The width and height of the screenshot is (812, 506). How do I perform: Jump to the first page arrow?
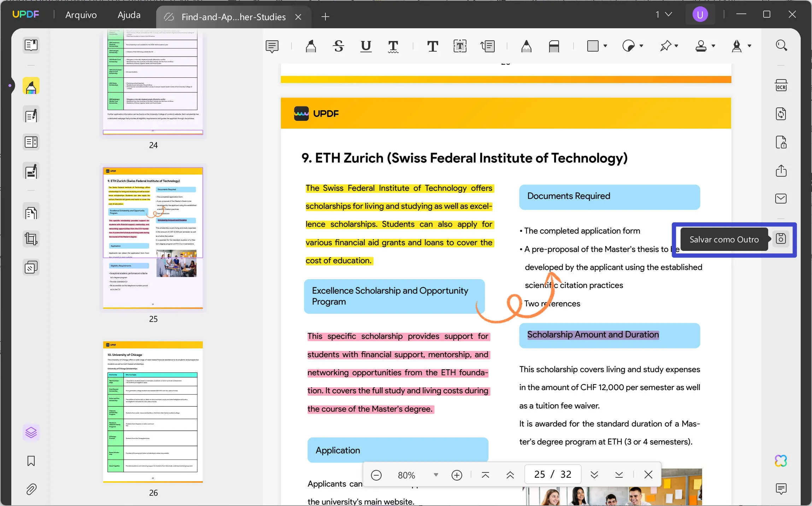[486, 475]
